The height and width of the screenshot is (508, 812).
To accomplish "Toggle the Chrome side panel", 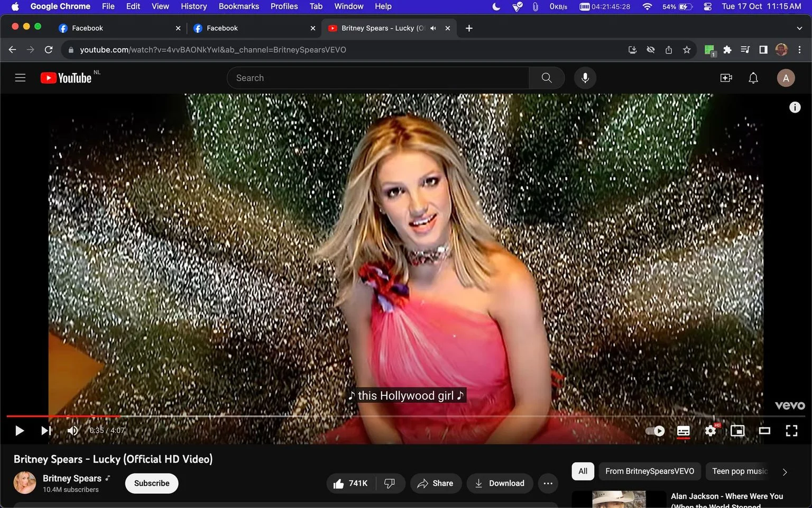I will pyautogui.click(x=763, y=50).
